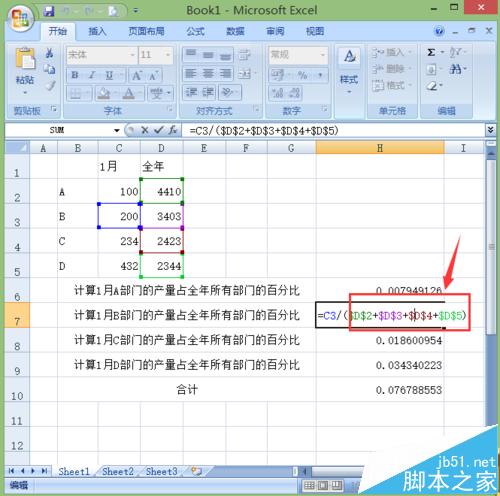Viewport: 500px width, 496px height.
Task: Open the font size dropdown showing 11
Action: [168, 55]
